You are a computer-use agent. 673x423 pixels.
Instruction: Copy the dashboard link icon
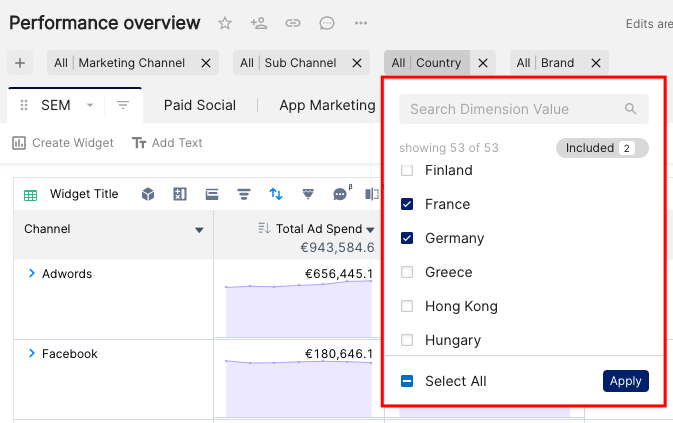[293, 23]
